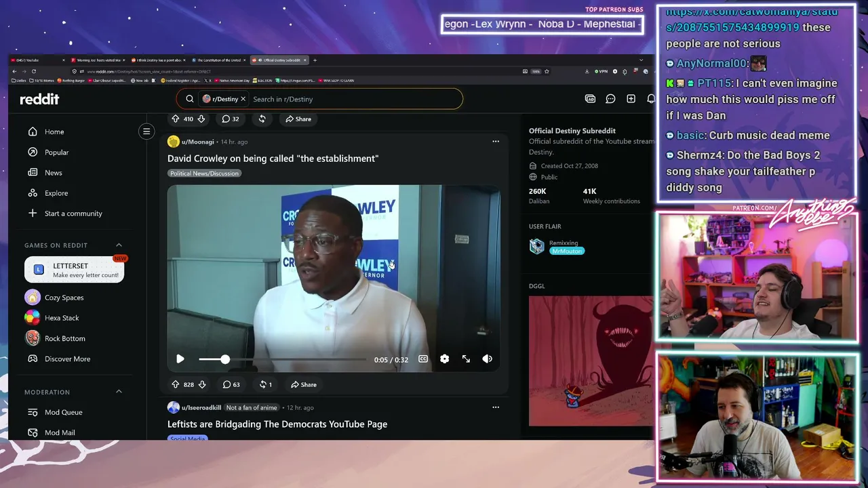Open Explore in sidebar
Viewport: 868px width, 488px height.
tap(56, 193)
